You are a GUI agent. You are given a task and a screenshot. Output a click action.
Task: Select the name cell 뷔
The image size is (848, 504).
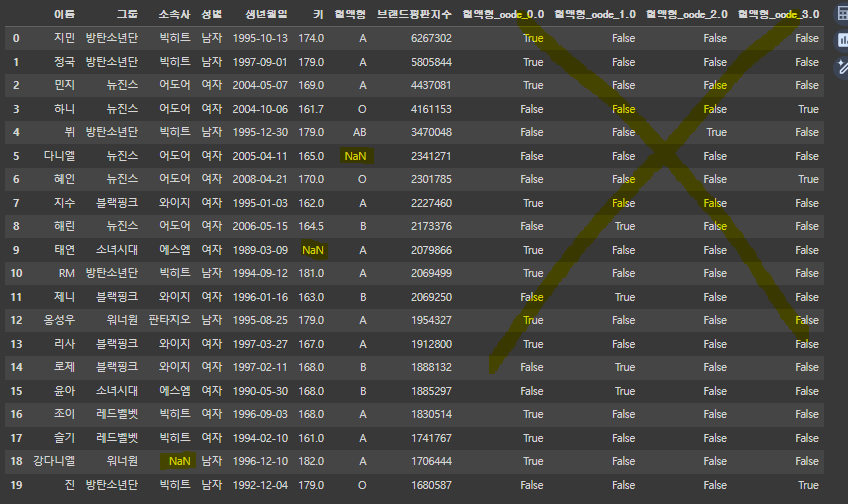(70, 132)
